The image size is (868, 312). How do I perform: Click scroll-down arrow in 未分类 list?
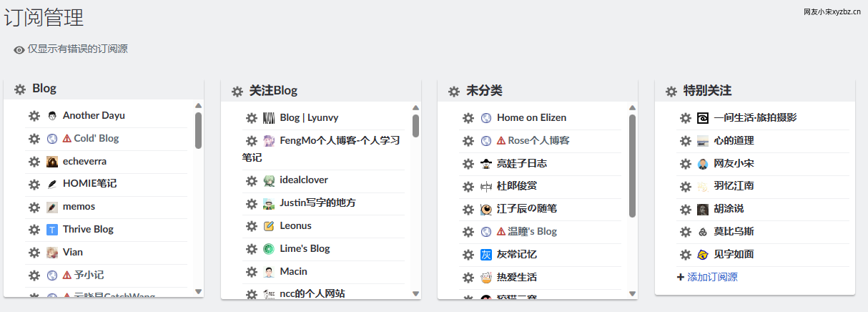point(632,293)
